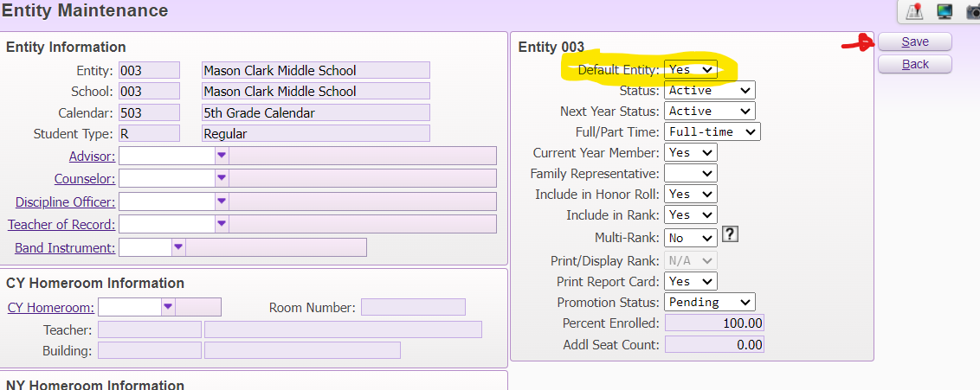The image size is (980, 390).
Task: Click the map pin icon in top toolbar
Action: [x=913, y=11]
